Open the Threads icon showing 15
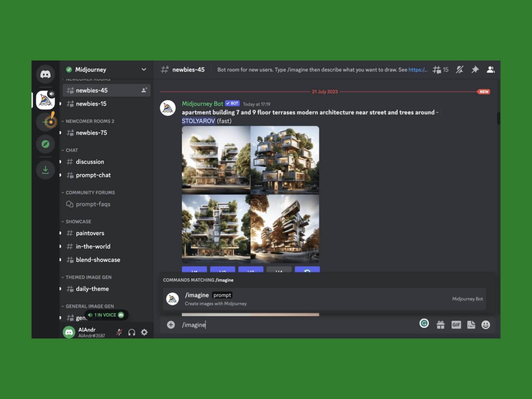This screenshot has height=399, width=532. click(x=441, y=69)
